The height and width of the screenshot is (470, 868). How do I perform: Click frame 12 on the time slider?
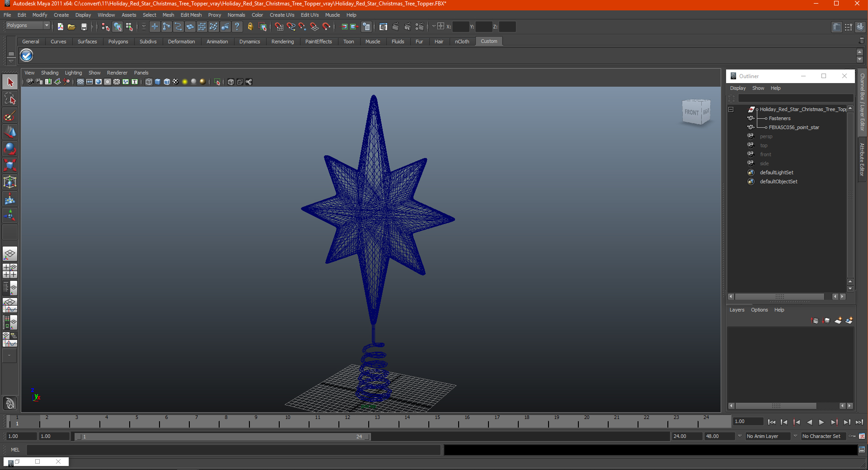tap(347, 421)
